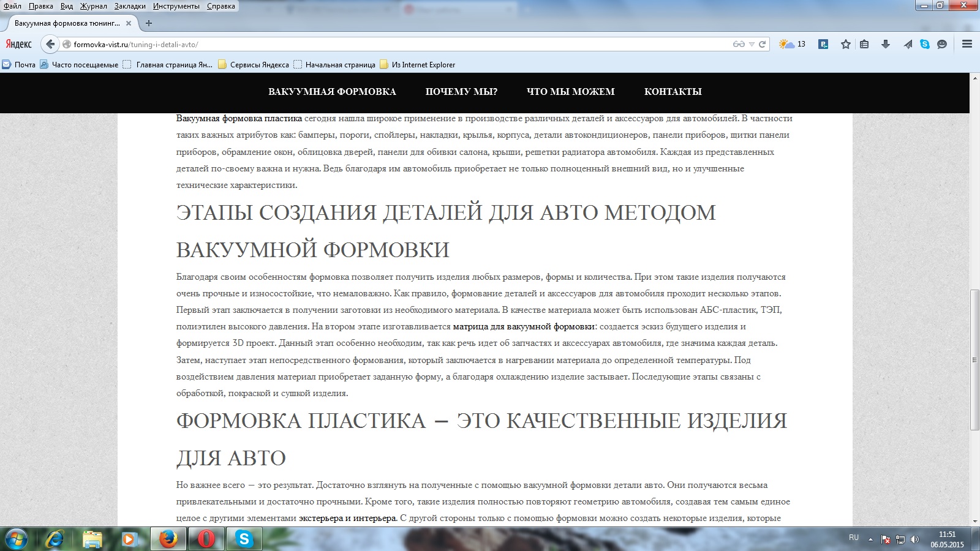Click the RU language indicator
Image resolution: width=980 pixels, height=551 pixels.
pyautogui.click(x=854, y=538)
